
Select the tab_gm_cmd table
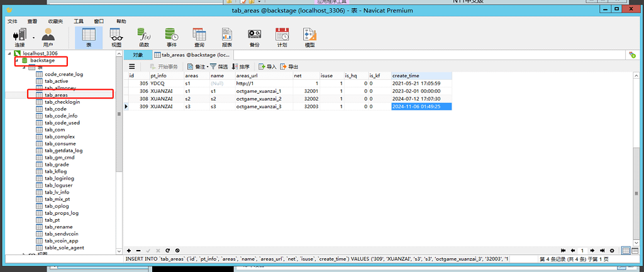[x=60, y=158]
